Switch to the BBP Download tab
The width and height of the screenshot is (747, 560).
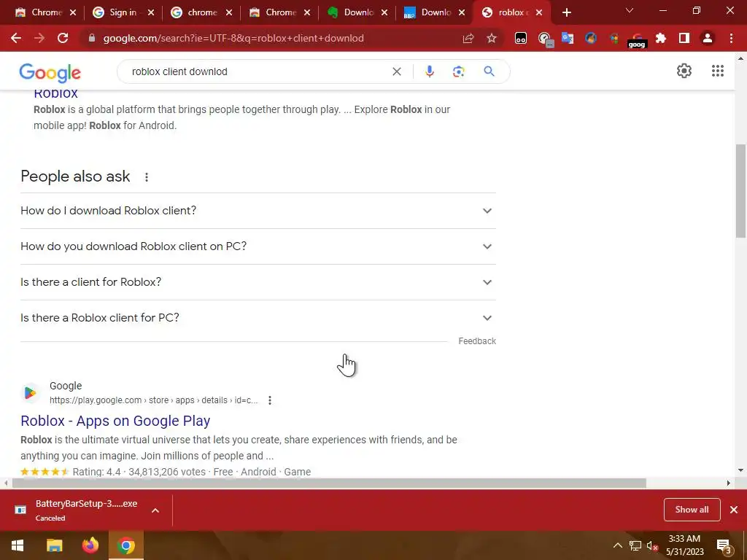(x=435, y=12)
